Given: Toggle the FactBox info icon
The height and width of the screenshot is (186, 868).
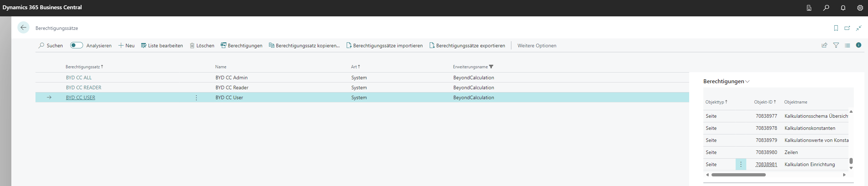Looking at the screenshot, I should pos(859,45).
